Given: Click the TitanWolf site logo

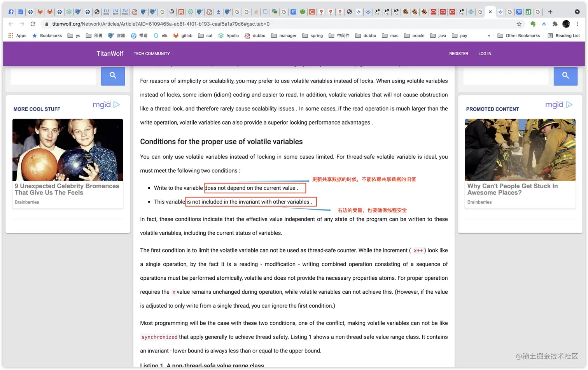Looking at the screenshot, I should (110, 54).
